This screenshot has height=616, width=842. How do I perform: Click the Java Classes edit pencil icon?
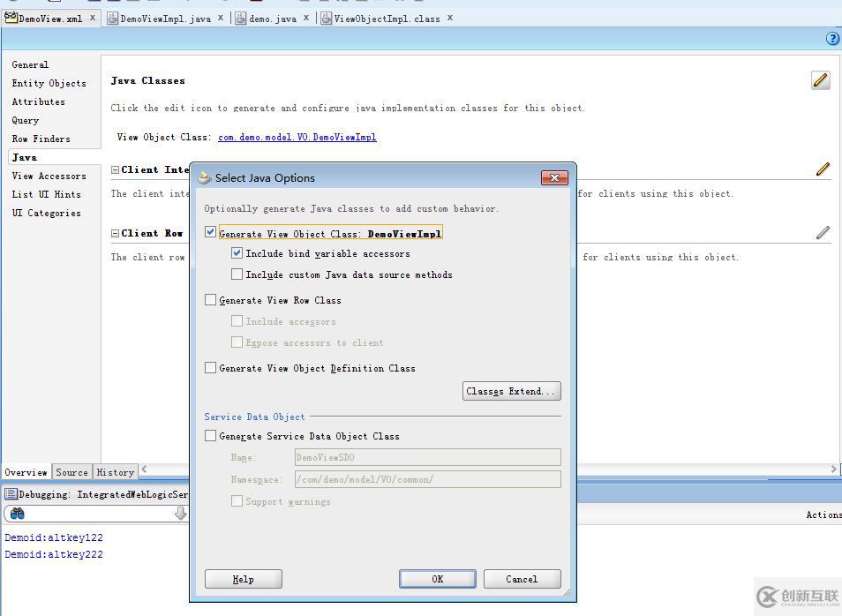[820, 80]
